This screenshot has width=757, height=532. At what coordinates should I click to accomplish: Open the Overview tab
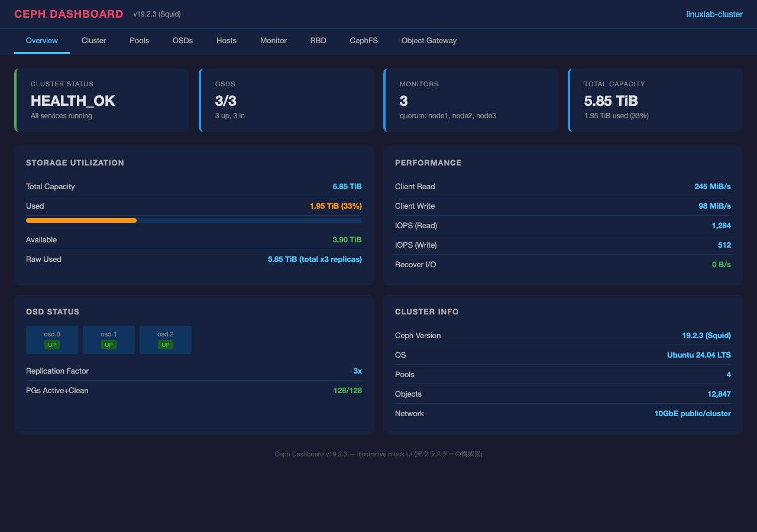click(x=42, y=41)
